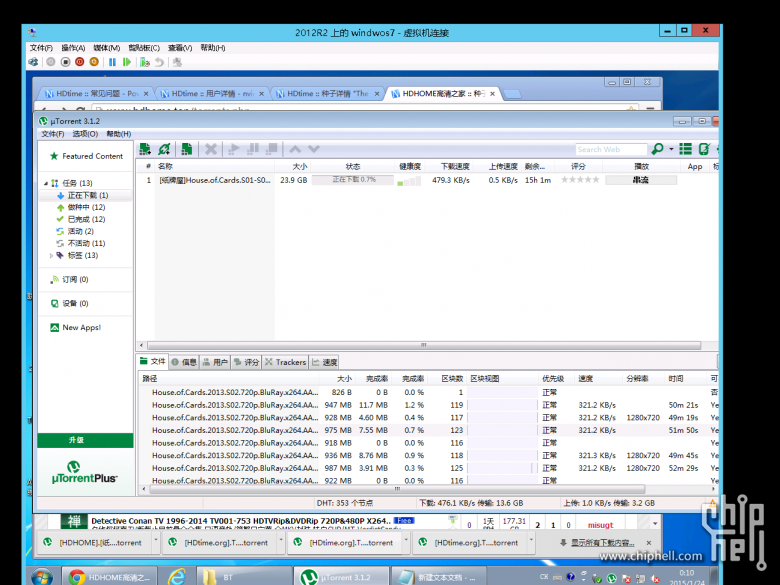The width and height of the screenshot is (780, 585).
Task: Click the µTorrent Remote icon
Action: coord(704,149)
